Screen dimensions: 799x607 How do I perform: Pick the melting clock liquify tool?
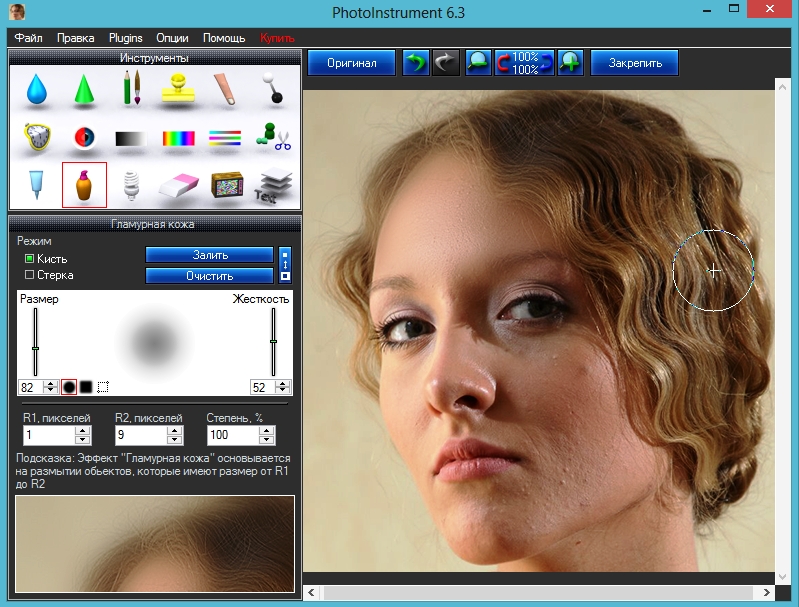[x=37, y=137]
